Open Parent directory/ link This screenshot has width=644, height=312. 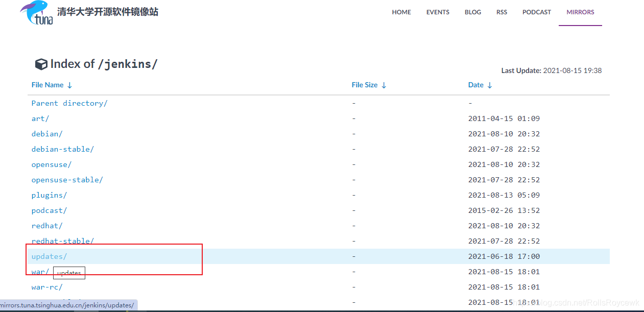tap(69, 103)
